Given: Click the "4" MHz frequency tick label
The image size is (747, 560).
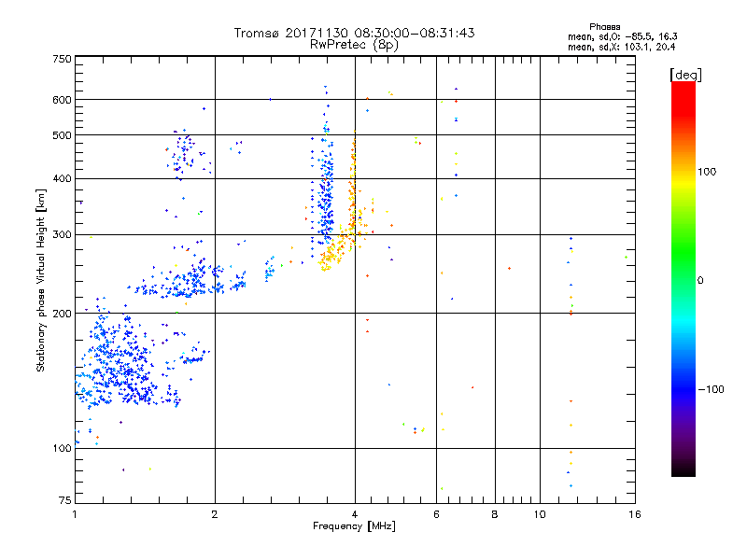Looking at the screenshot, I should pyautogui.click(x=355, y=514).
